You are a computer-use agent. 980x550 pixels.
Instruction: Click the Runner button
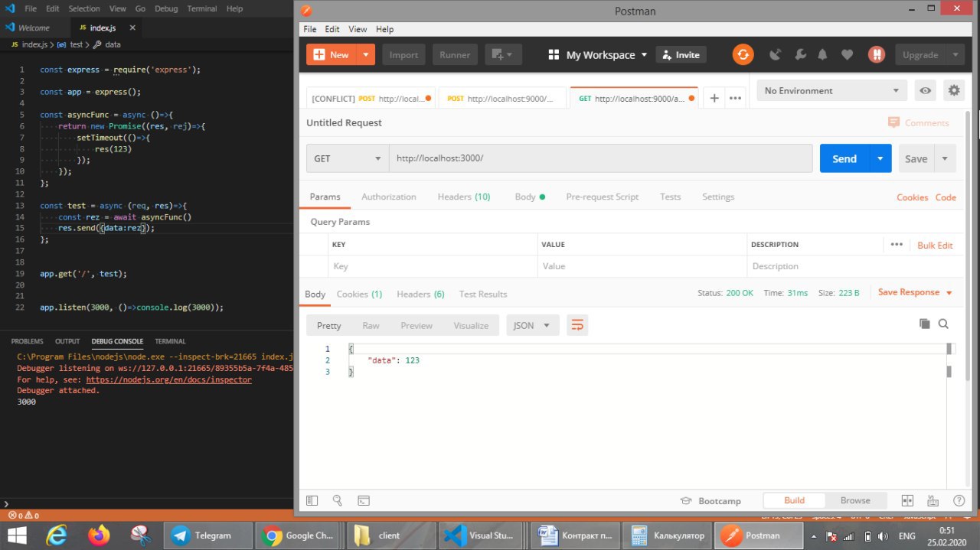[455, 54]
